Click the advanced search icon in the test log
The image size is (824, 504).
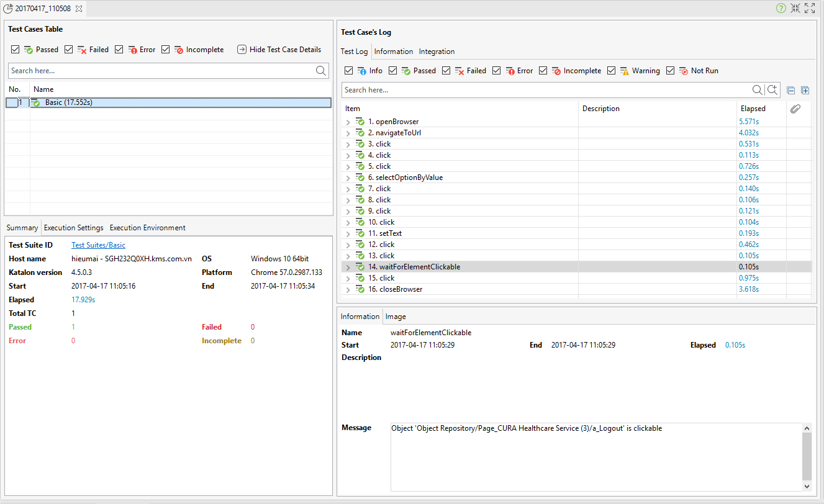click(772, 90)
